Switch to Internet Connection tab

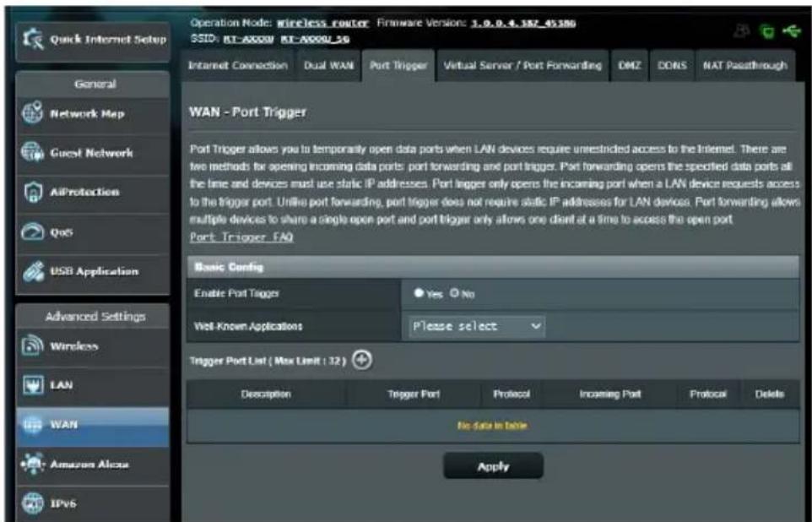click(238, 66)
